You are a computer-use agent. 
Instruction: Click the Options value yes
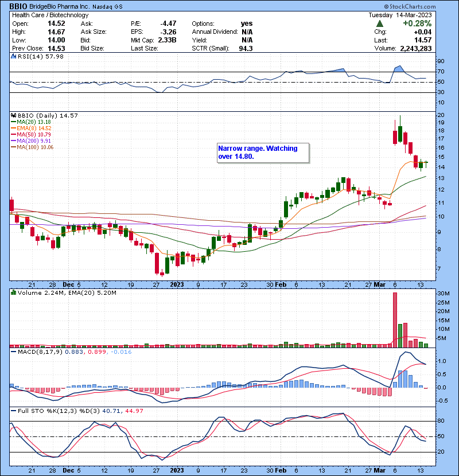(246, 24)
